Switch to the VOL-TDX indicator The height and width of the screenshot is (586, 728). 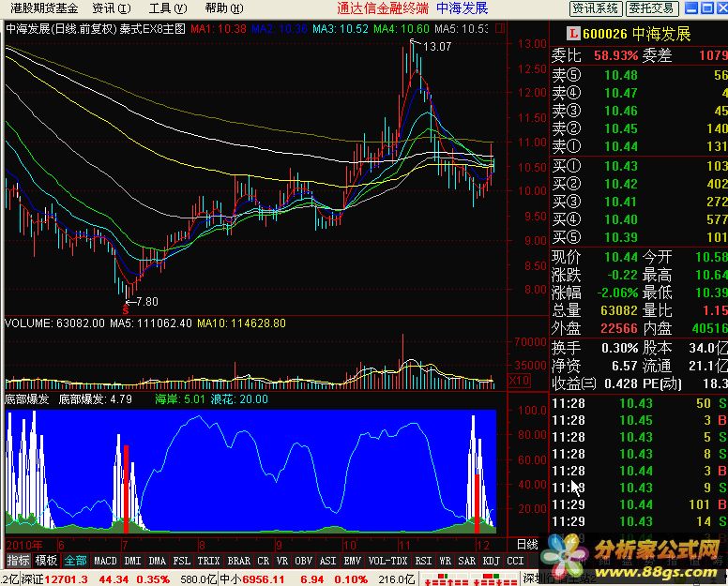coord(387,561)
